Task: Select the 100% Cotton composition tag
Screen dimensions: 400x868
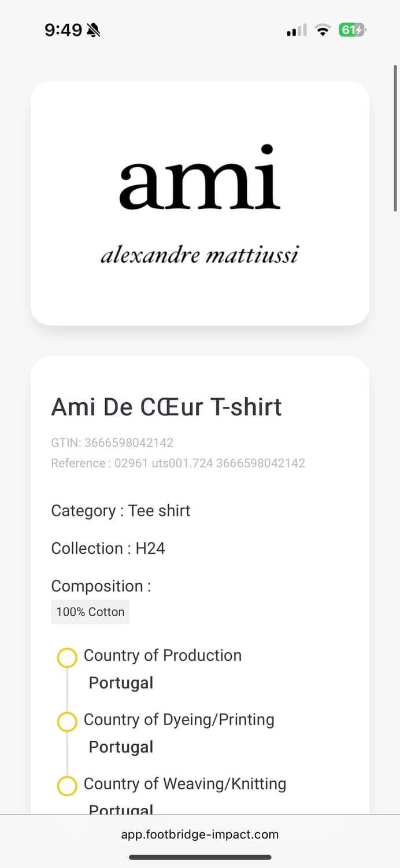Action: click(90, 612)
